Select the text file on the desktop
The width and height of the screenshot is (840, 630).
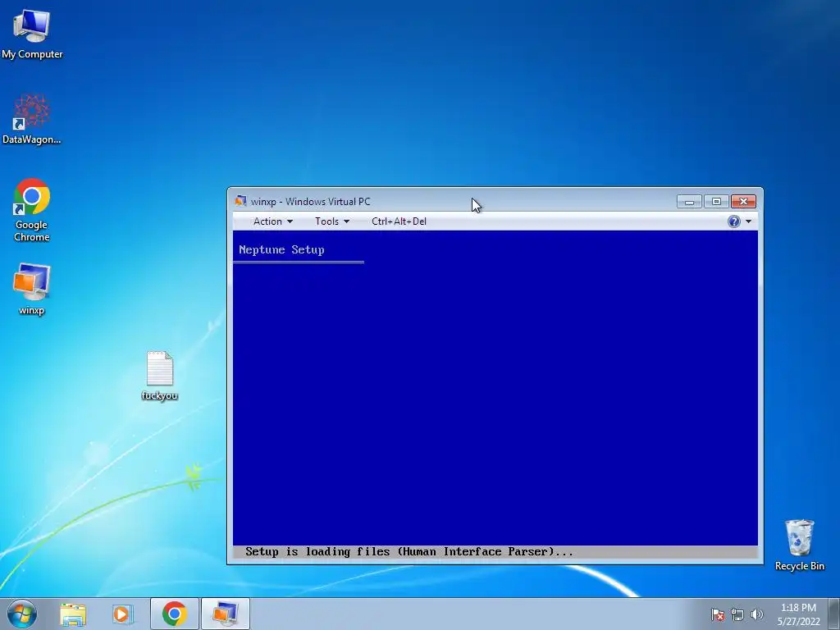coord(160,376)
